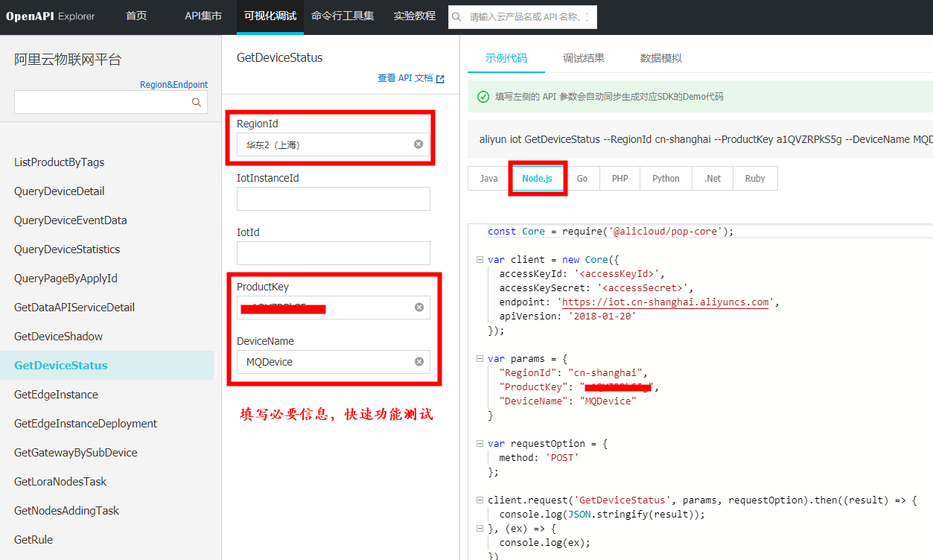Collapse the client.request code block
Image resolution: width=933 pixels, height=560 pixels.
click(479, 500)
